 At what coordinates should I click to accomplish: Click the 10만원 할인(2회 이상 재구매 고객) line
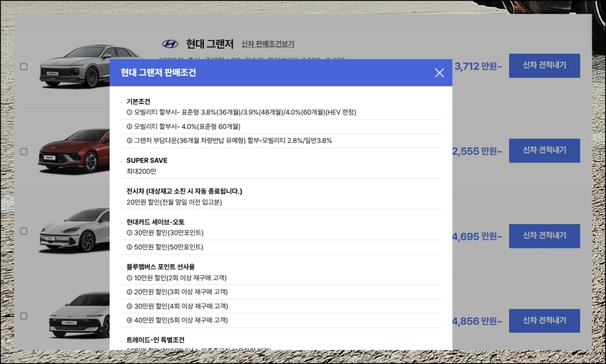(177, 278)
